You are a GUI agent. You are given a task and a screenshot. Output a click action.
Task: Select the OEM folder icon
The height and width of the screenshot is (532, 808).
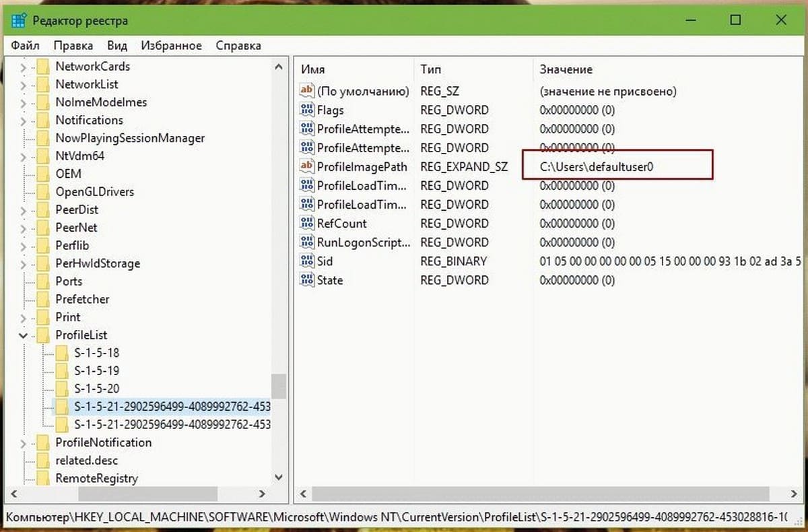[43, 174]
